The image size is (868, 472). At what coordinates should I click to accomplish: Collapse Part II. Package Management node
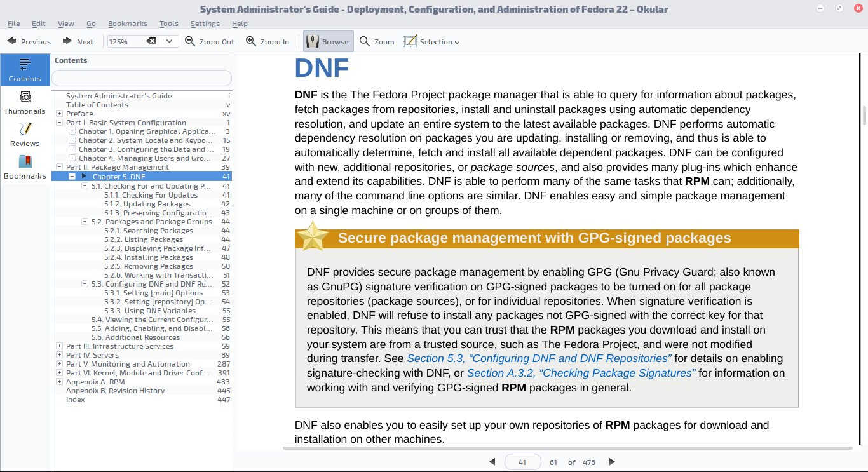[x=59, y=167]
